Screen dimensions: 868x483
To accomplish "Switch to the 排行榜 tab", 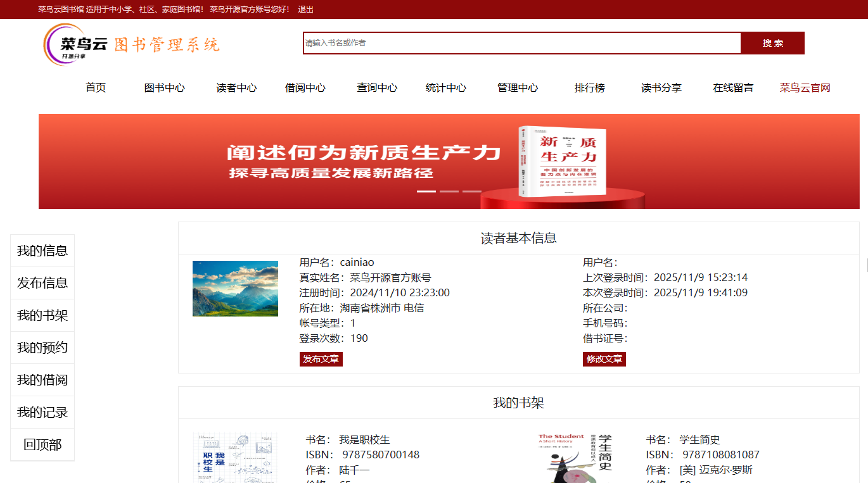I will click(589, 88).
